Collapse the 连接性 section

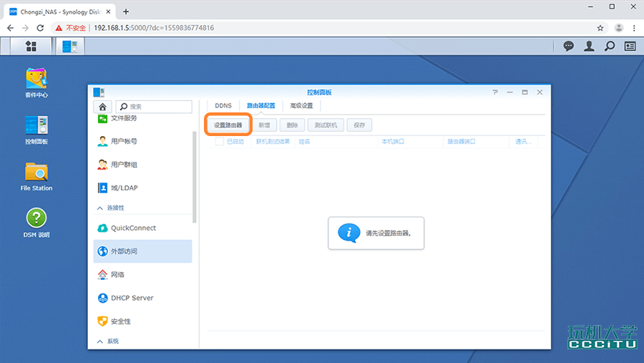click(99, 208)
